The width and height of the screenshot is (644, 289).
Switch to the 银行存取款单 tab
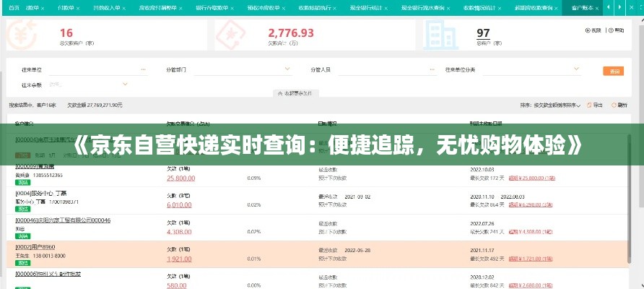(x=212, y=8)
